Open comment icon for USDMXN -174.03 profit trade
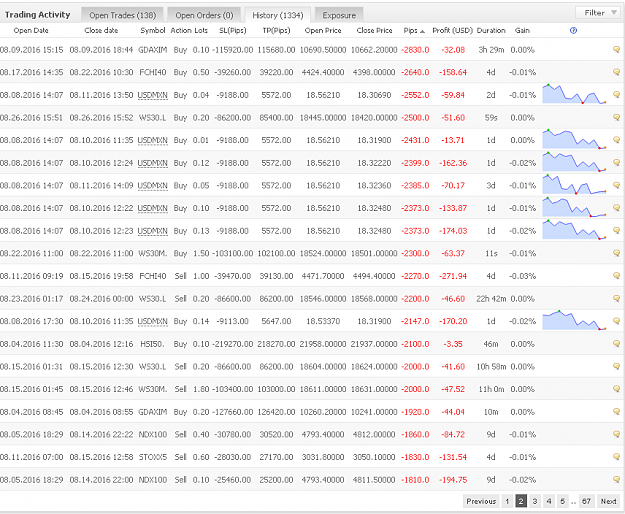This screenshot has width=625, height=514. point(616,231)
